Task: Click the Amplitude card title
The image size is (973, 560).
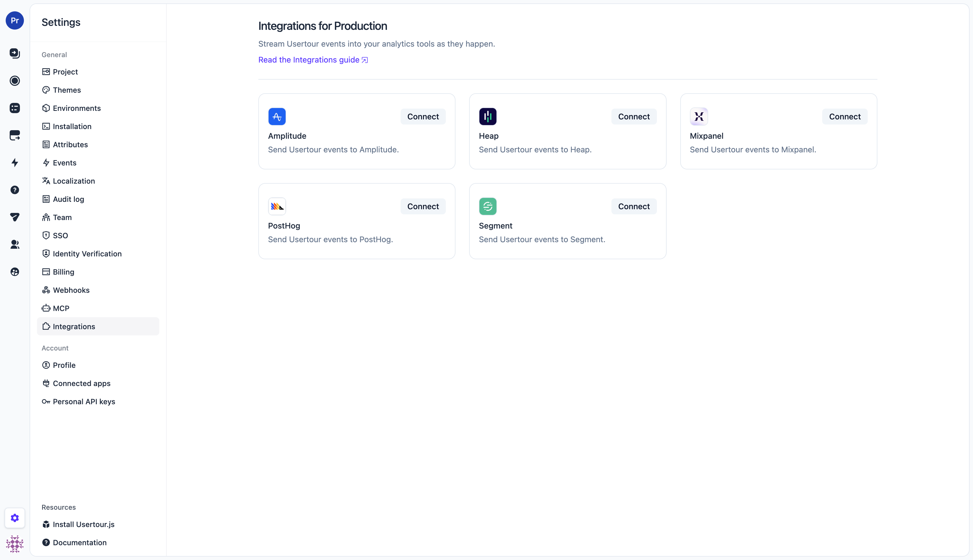Action: [x=287, y=136]
